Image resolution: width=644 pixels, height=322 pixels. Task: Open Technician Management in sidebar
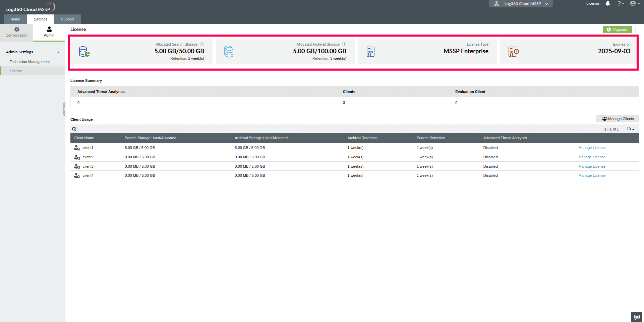click(x=30, y=62)
